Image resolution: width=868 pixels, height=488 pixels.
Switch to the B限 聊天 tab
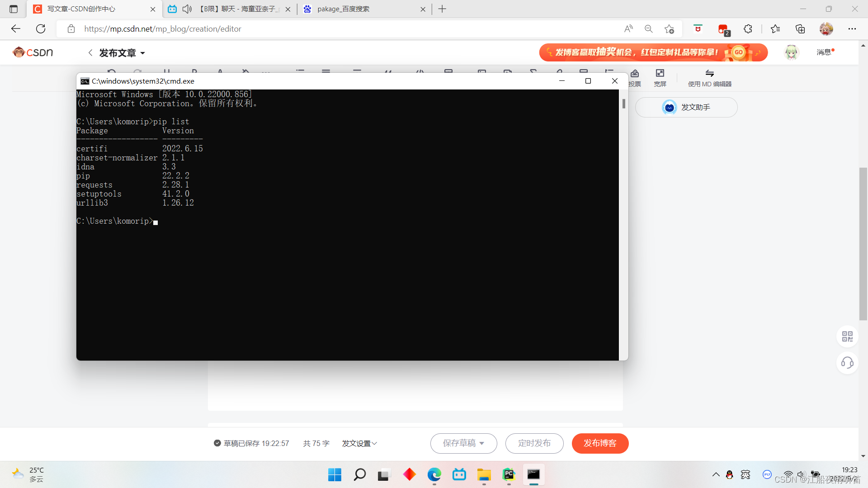point(237,9)
